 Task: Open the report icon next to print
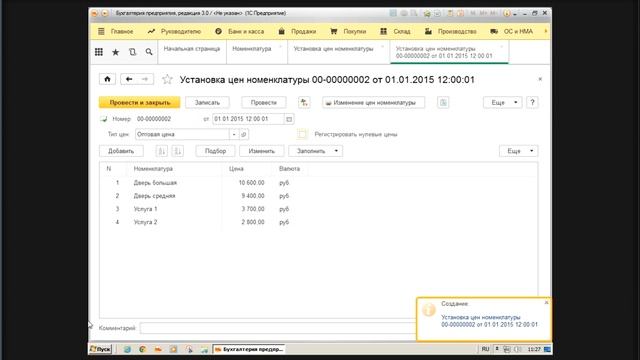(443, 102)
